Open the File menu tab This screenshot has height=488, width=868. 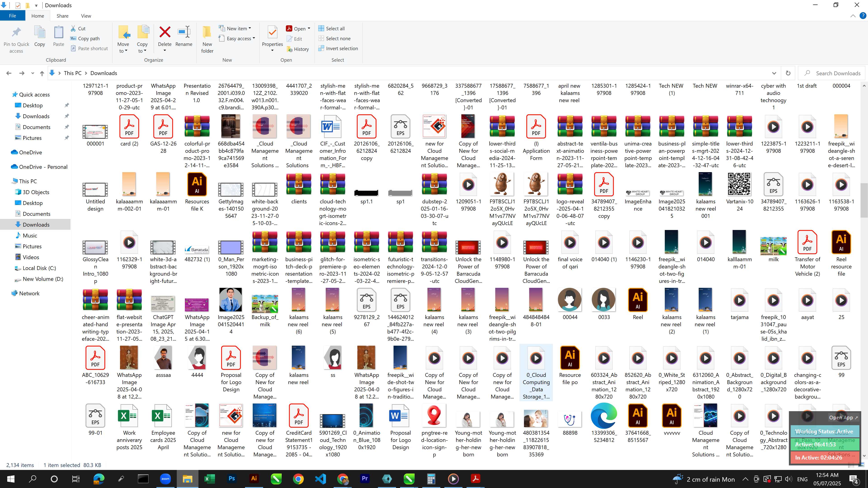pos(12,16)
